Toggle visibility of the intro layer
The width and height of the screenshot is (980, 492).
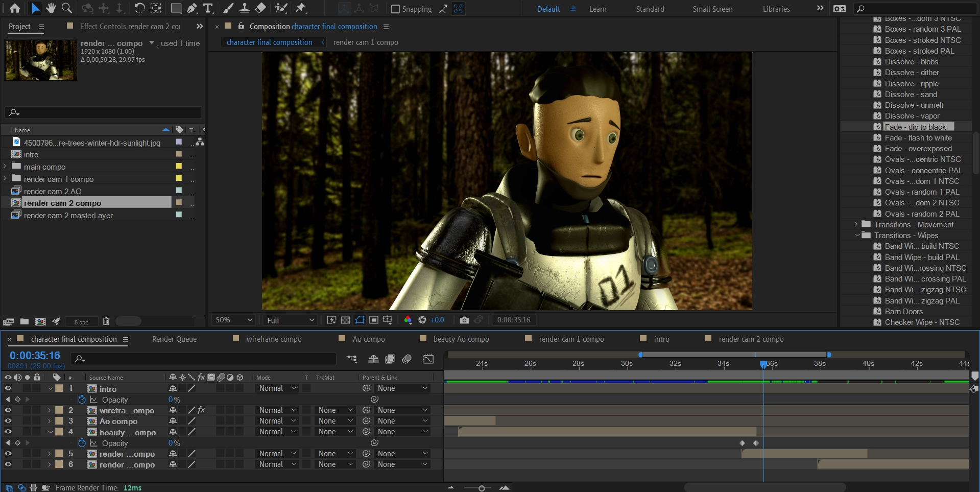click(8, 388)
